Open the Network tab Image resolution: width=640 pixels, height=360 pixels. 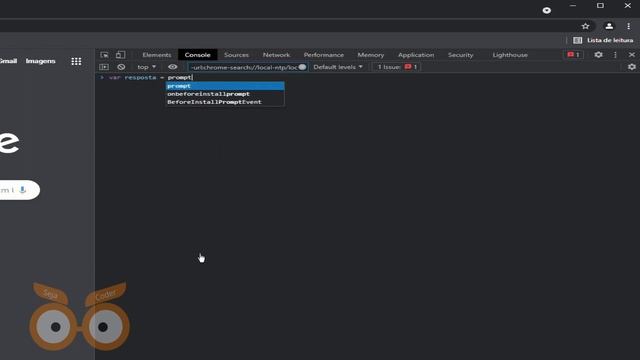(276, 55)
